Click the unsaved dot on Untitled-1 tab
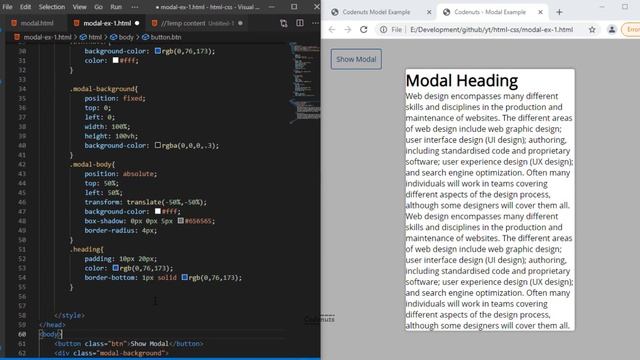 tap(240, 23)
